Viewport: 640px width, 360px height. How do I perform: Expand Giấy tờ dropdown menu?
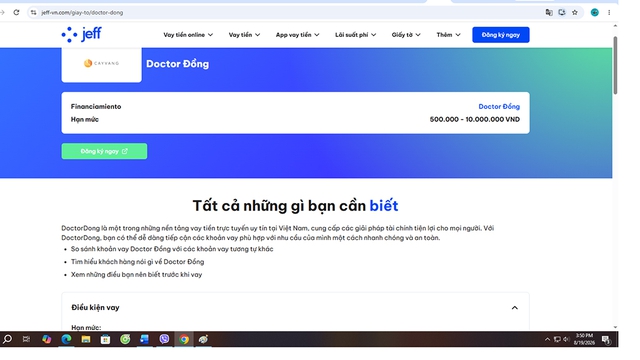click(x=406, y=35)
